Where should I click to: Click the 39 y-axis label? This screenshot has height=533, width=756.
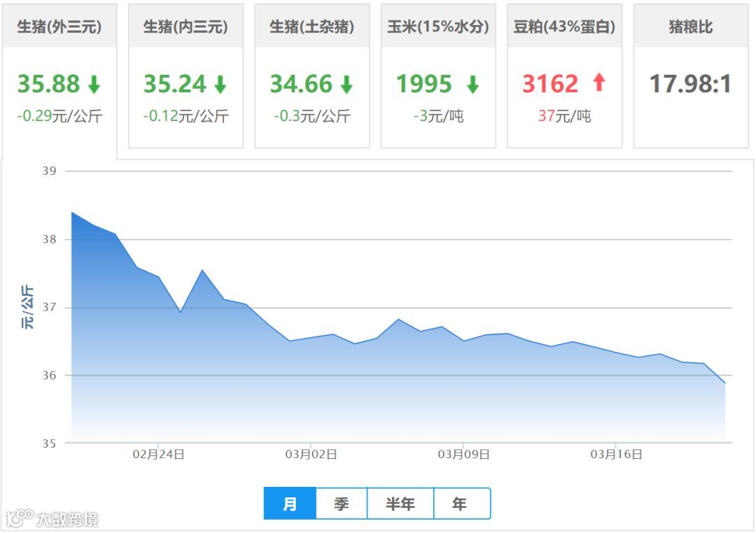click(x=49, y=171)
